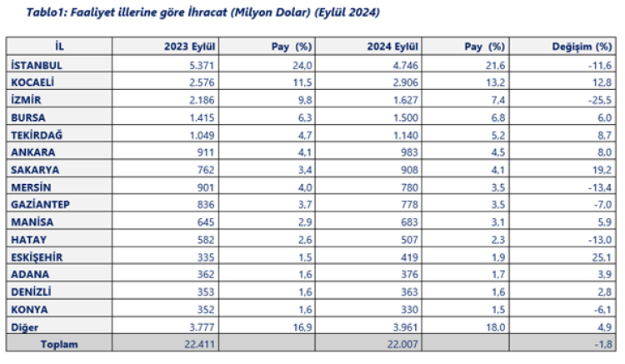Click the İL column header
Screen dimensions: 625x364
(x=58, y=47)
